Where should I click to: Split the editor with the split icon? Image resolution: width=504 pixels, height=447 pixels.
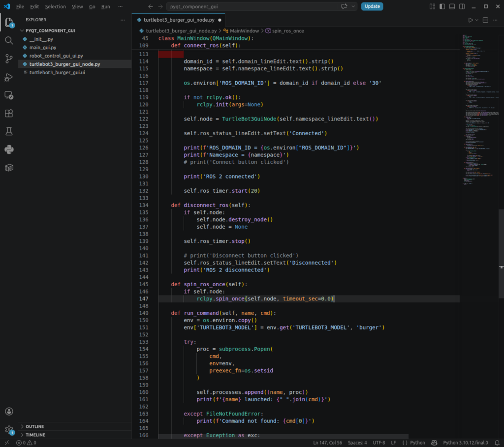[485, 20]
